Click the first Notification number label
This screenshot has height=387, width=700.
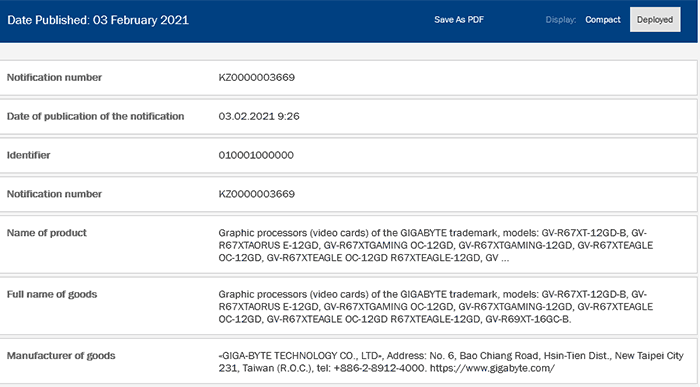tap(54, 77)
